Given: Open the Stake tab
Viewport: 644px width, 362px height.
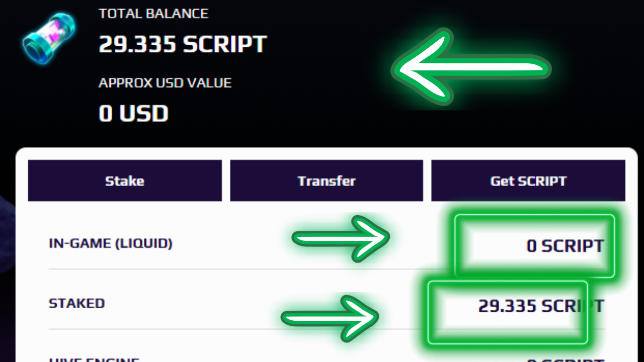Looking at the screenshot, I should tap(125, 181).
